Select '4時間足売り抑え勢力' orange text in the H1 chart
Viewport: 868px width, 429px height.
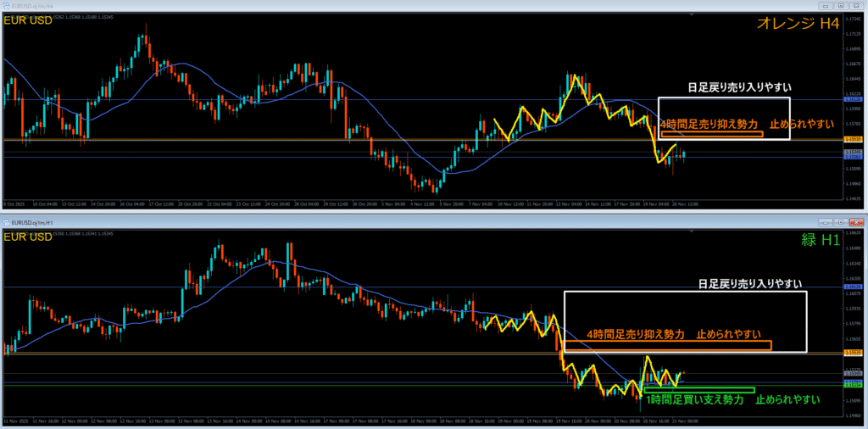636,334
